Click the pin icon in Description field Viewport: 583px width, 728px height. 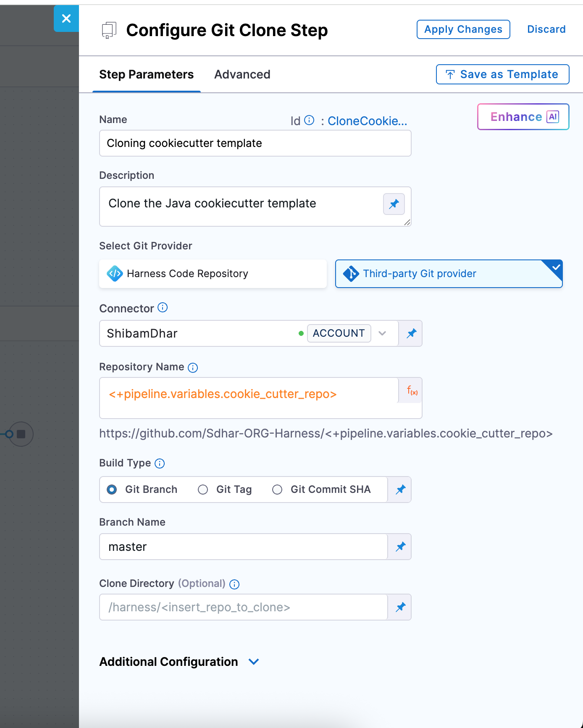point(394,204)
